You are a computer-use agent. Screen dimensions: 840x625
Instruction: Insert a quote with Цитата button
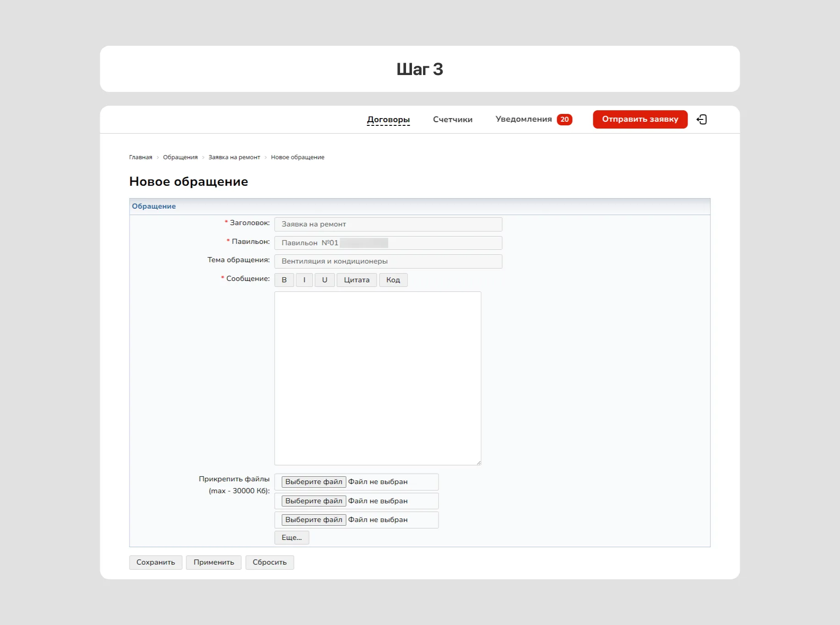click(x=357, y=280)
